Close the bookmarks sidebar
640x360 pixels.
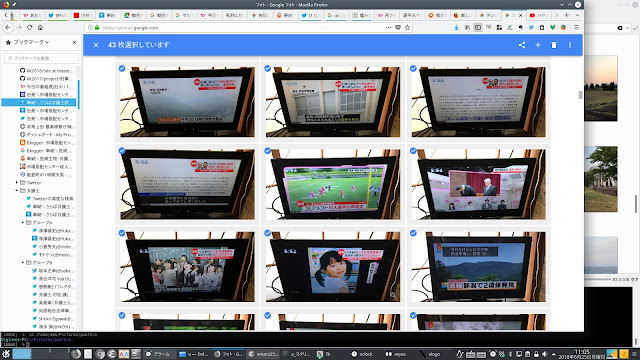click(74, 42)
